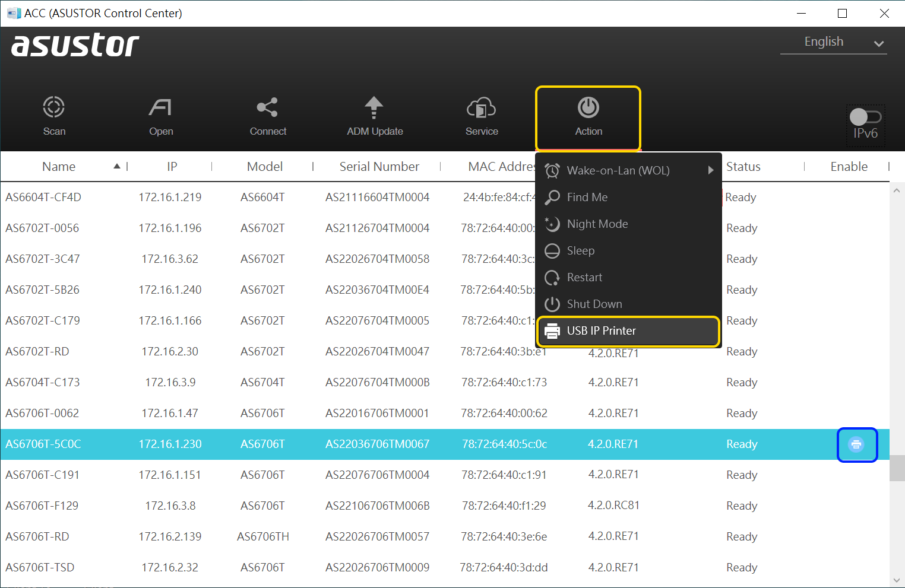Click serial number AS22016706TM0001

tap(378, 414)
